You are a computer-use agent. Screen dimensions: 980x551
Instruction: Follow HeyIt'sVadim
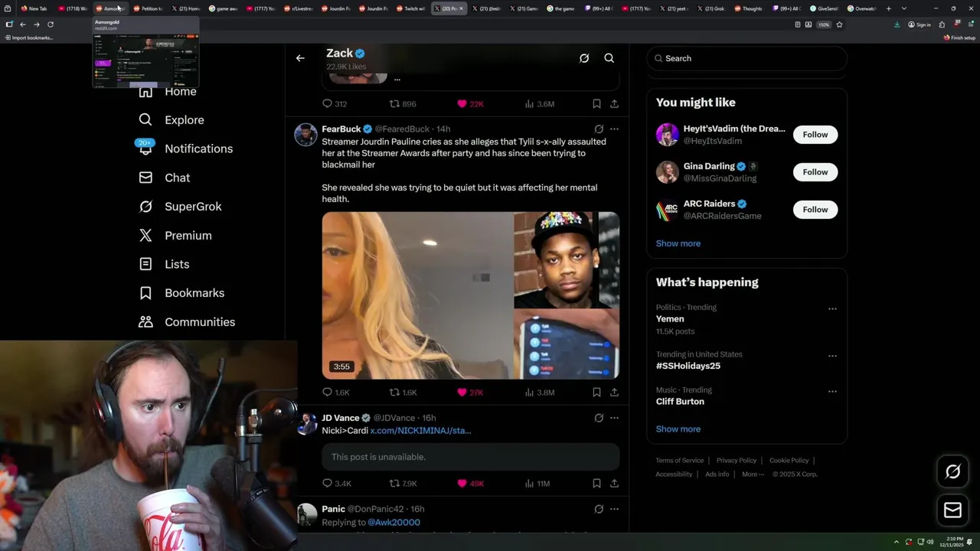click(x=815, y=135)
